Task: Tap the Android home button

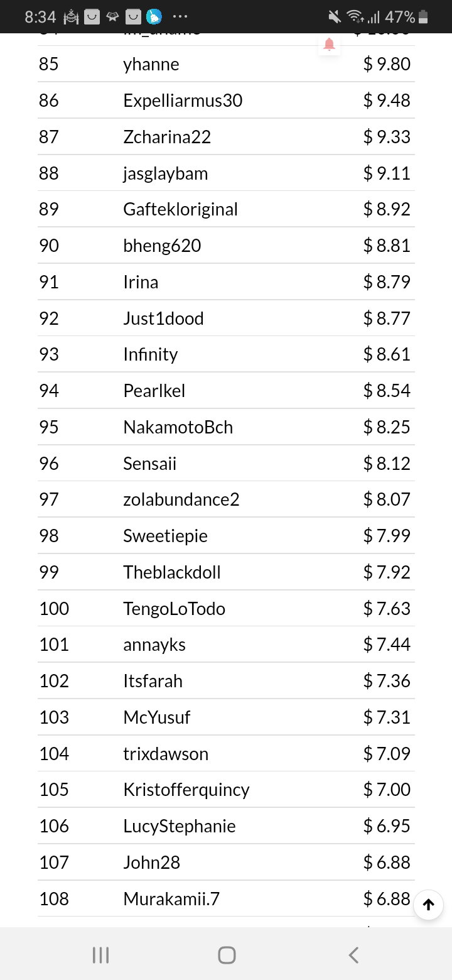Action: tap(226, 955)
